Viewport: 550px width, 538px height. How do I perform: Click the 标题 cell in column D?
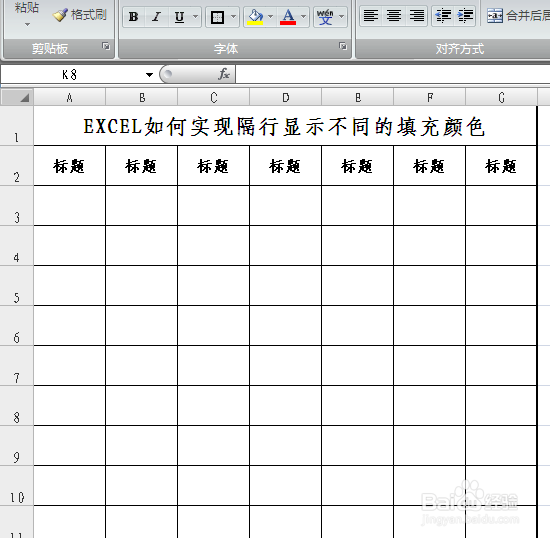tap(286, 166)
